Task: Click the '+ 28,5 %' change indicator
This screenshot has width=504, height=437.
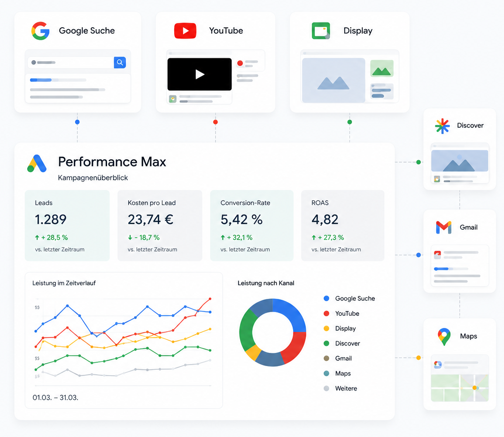Action: click(51, 238)
